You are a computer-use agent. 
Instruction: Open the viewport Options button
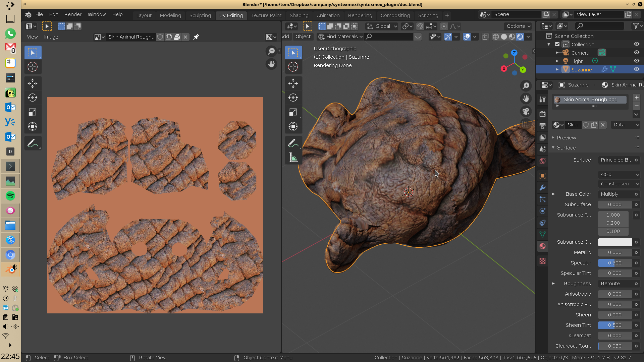(x=518, y=26)
